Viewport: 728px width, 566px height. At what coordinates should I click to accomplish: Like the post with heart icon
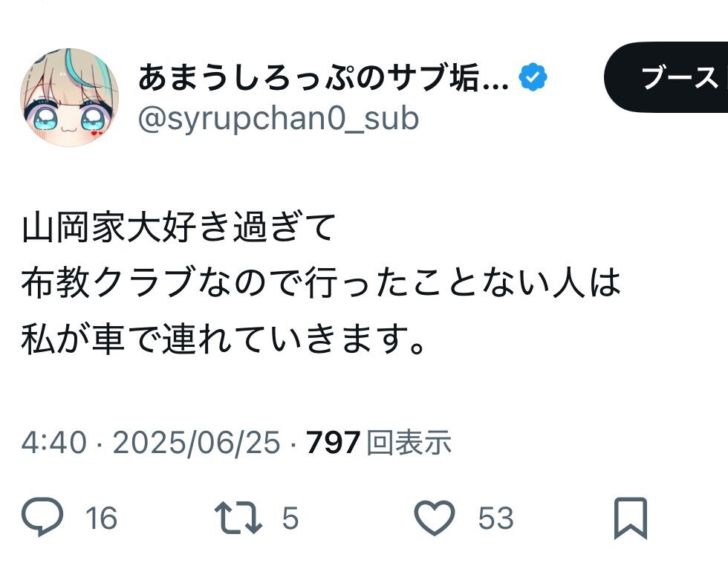(x=434, y=517)
